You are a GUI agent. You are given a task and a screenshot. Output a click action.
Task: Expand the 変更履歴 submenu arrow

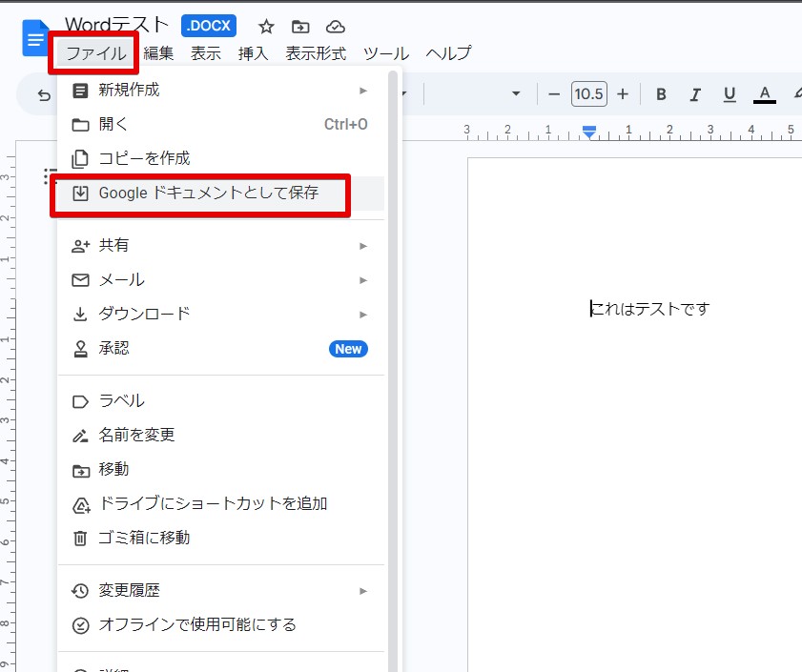pos(363,591)
